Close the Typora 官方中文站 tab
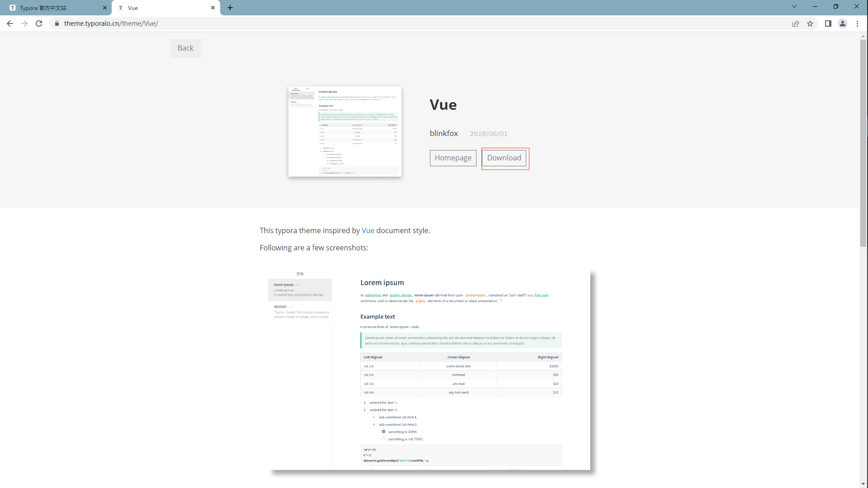Screen dimensions: 868x488 (x=105, y=8)
